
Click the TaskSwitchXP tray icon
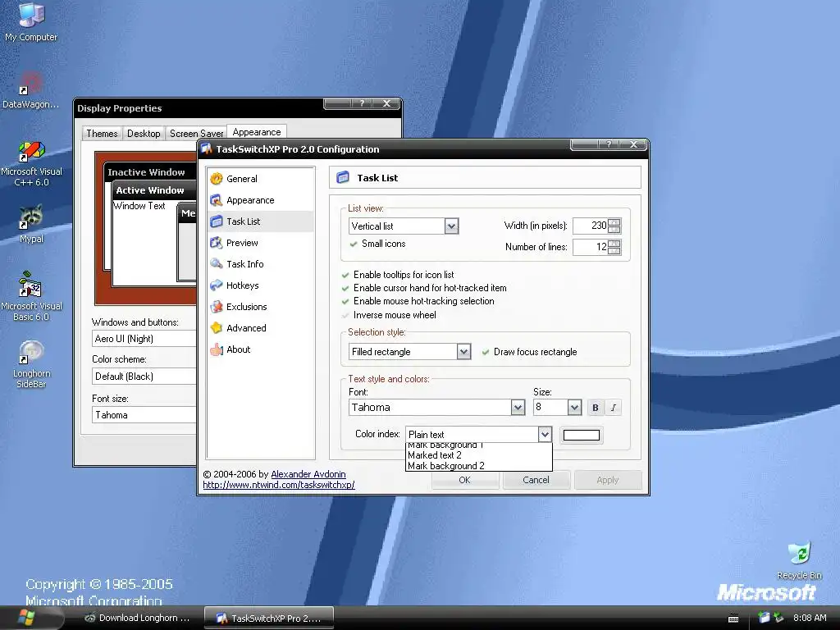pyautogui.click(x=764, y=618)
